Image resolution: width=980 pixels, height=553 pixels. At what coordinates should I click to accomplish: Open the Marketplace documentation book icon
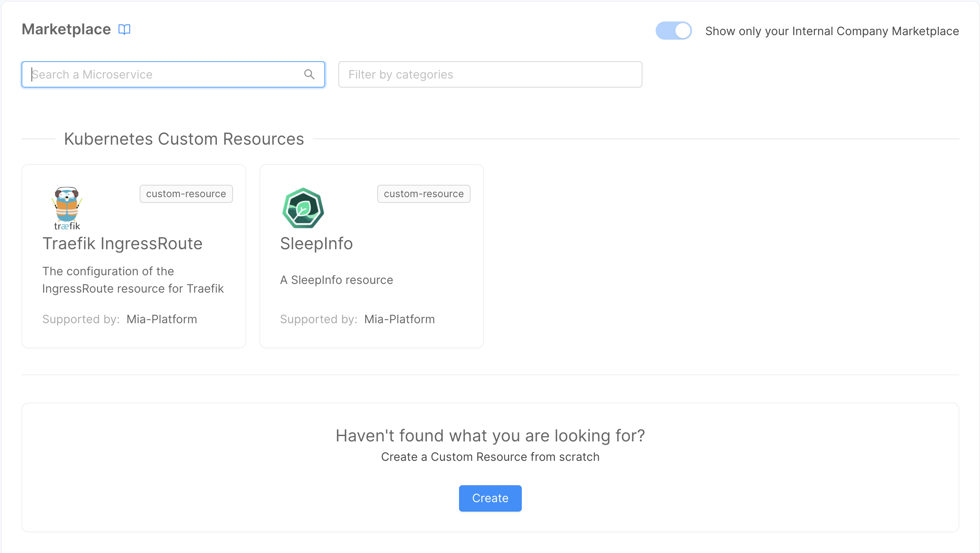[x=125, y=29]
